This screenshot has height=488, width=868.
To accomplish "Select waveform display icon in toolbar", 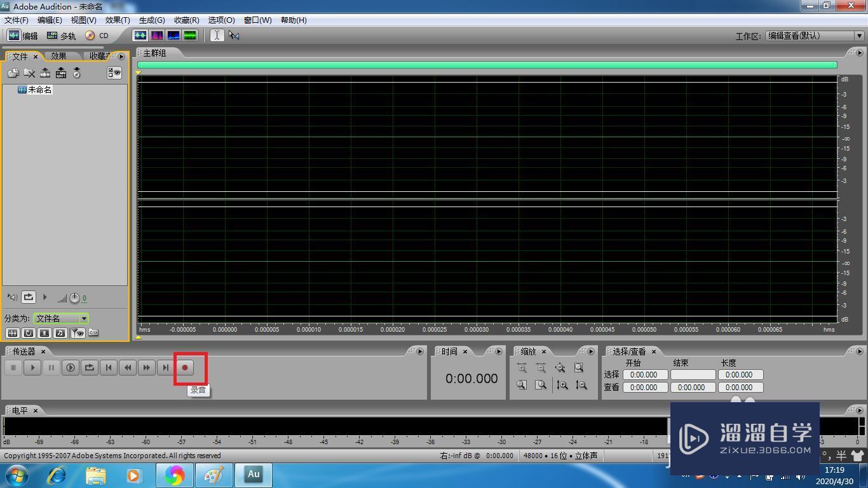I will (140, 36).
